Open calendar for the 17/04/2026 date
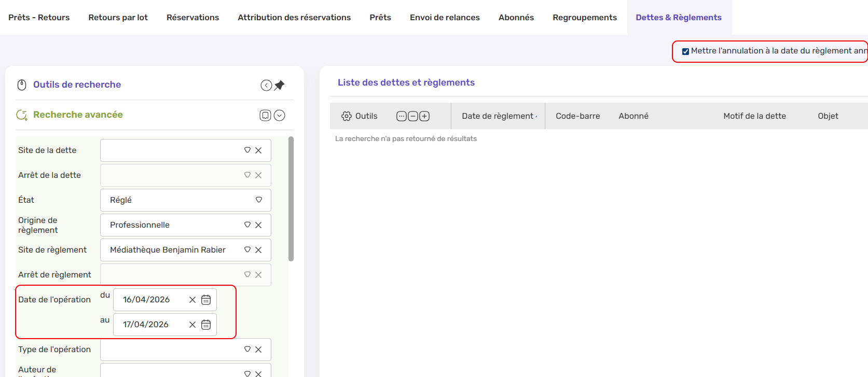 (x=206, y=325)
